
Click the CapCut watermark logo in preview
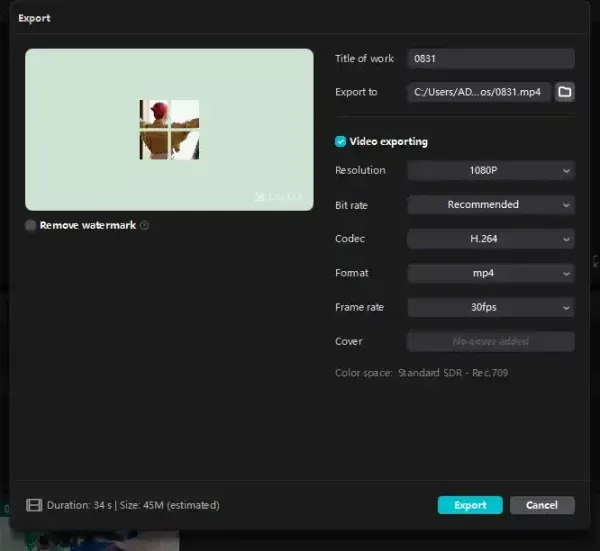[277, 197]
